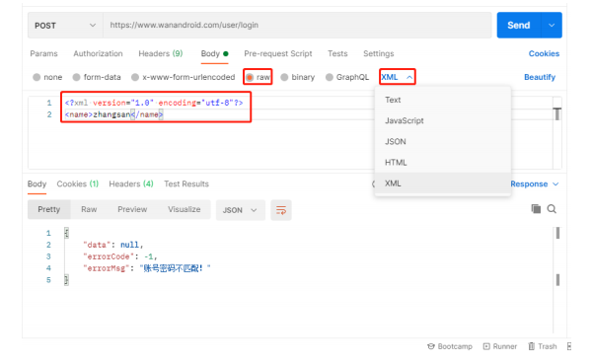Switch response view to Preview
Screen dimensions: 592x364
(x=132, y=209)
